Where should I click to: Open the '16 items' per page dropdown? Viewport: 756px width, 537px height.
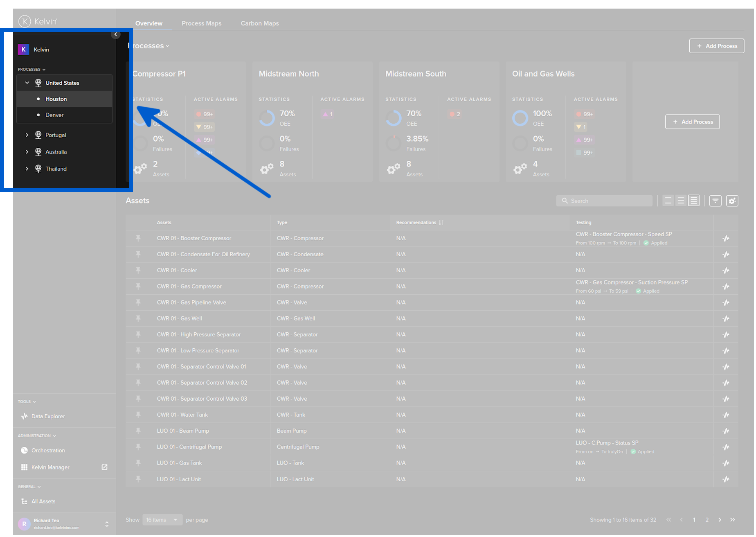[162, 519]
